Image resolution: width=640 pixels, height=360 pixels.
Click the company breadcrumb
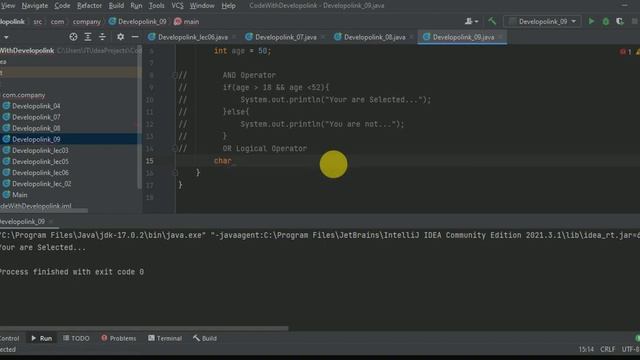(86, 22)
